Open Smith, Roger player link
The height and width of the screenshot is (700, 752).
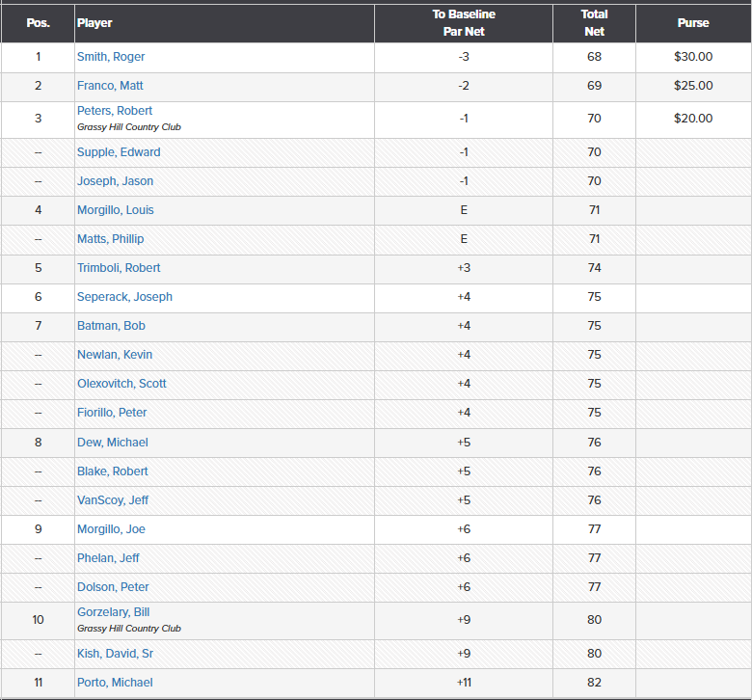coord(111,57)
